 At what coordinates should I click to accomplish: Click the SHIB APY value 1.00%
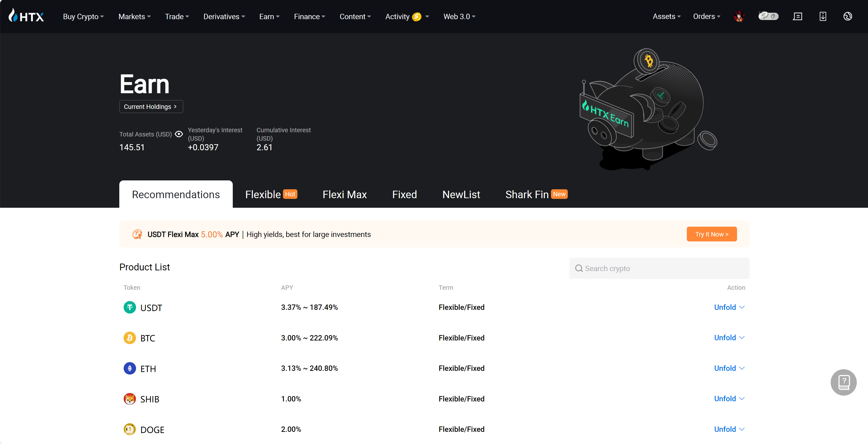291,399
